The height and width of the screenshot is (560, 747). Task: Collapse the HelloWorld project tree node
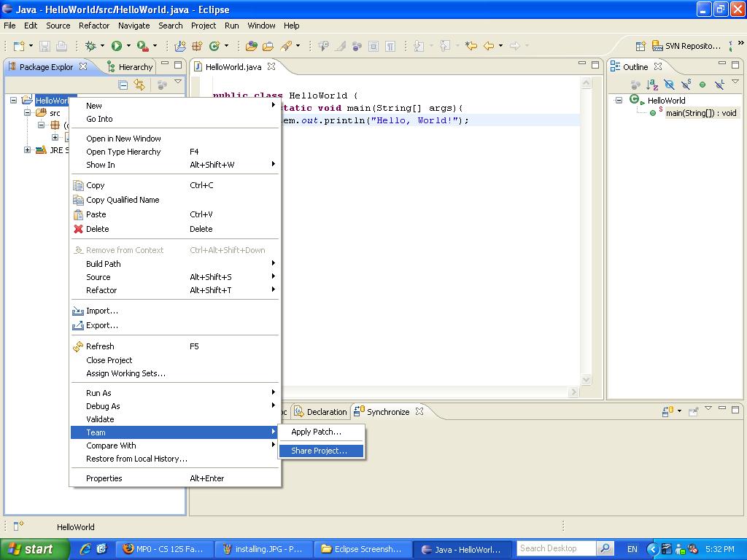(14, 101)
